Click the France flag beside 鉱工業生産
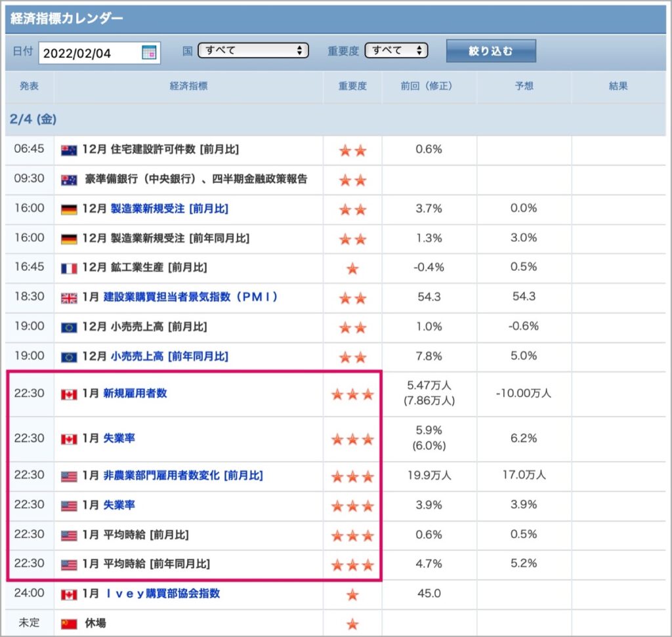 [69, 268]
